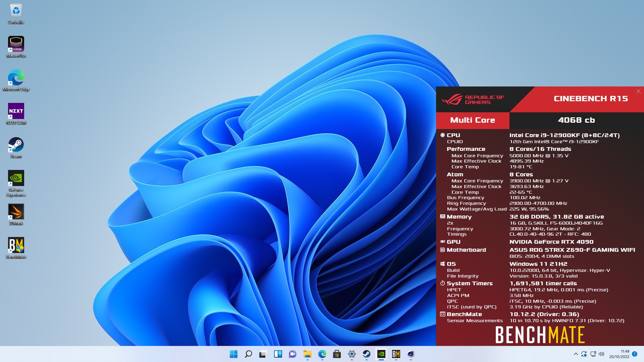644x362 pixels.
Task: Open the notification badge showing 7
Action: pyautogui.click(x=634, y=354)
